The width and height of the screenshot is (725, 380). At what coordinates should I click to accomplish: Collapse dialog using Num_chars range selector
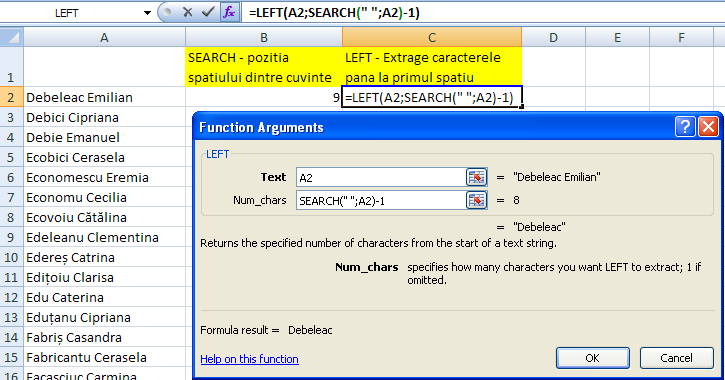[477, 201]
